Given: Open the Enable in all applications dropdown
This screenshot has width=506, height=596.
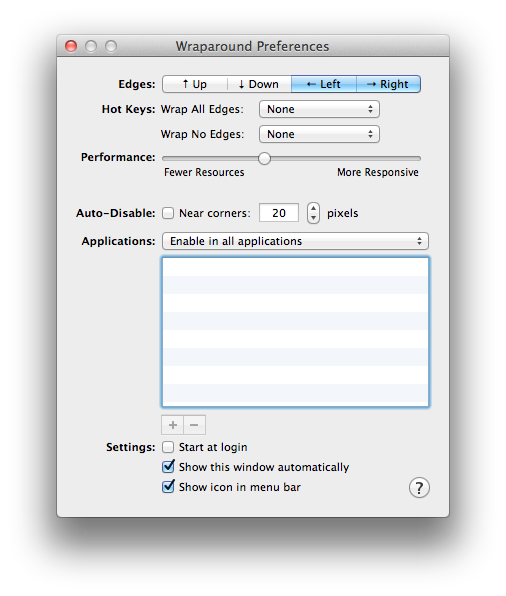Looking at the screenshot, I should pos(295,241).
